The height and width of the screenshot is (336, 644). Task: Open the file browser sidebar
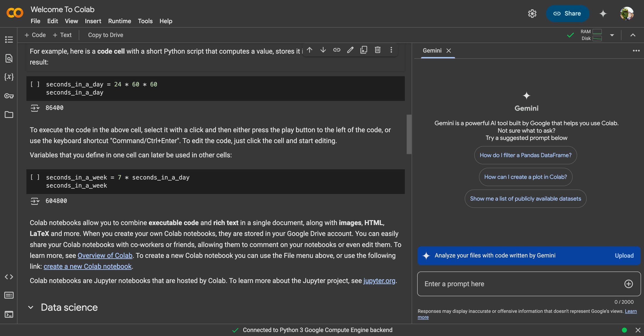[9, 115]
